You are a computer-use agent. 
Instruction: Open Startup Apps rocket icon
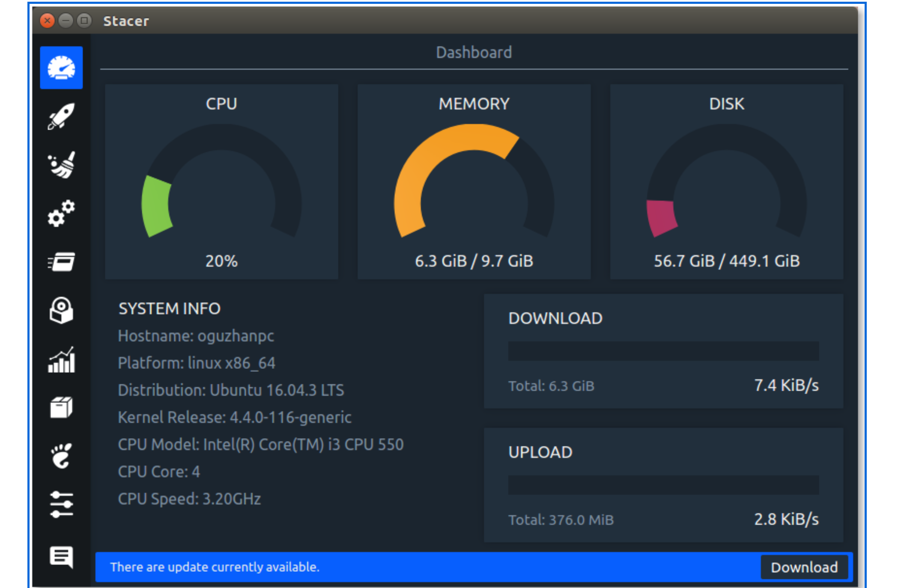[x=61, y=116]
